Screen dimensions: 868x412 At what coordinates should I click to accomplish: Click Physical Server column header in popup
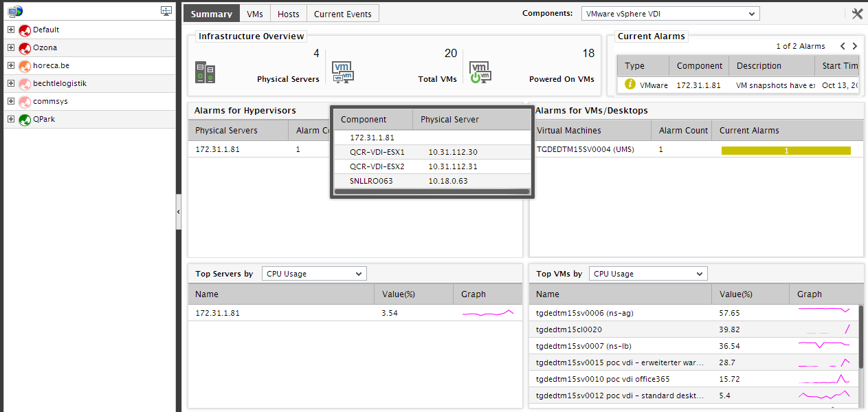pyautogui.click(x=471, y=120)
